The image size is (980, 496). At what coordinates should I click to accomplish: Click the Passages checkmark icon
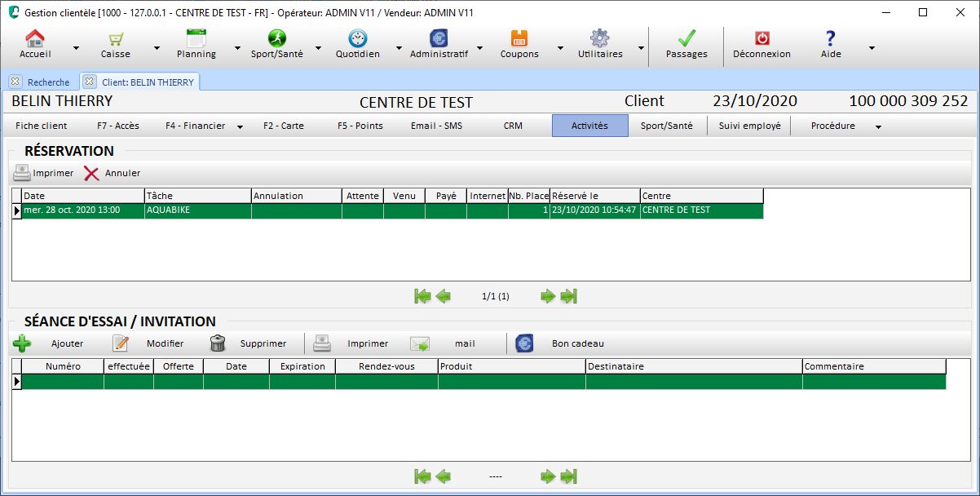tap(686, 38)
